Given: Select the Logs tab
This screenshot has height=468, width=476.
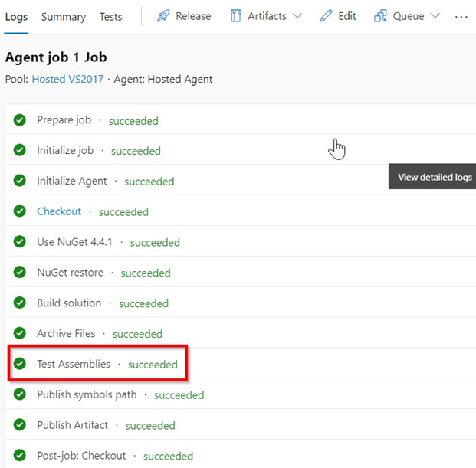Looking at the screenshot, I should pos(16,16).
